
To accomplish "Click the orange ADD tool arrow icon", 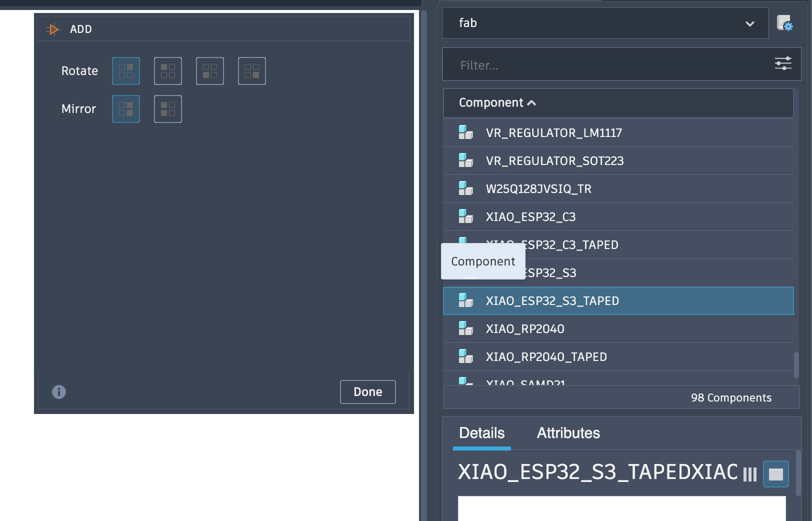I will (53, 28).
